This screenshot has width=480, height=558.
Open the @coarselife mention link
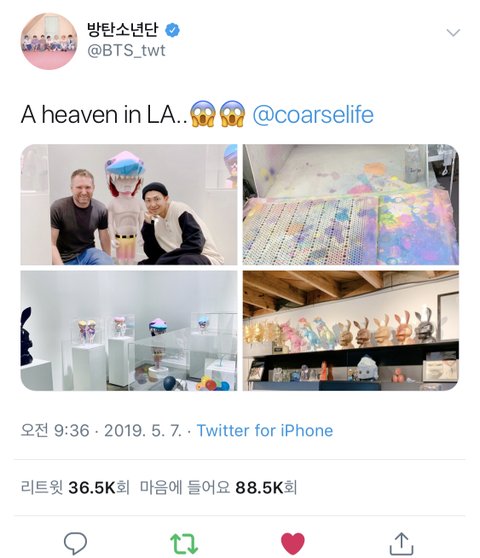pyautogui.click(x=313, y=115)
